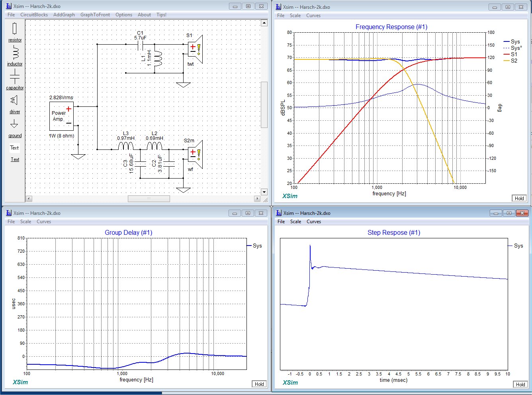Click the S1 red legend entry
The height and width of the screenshot is (395, 532).
click(510, 54)
